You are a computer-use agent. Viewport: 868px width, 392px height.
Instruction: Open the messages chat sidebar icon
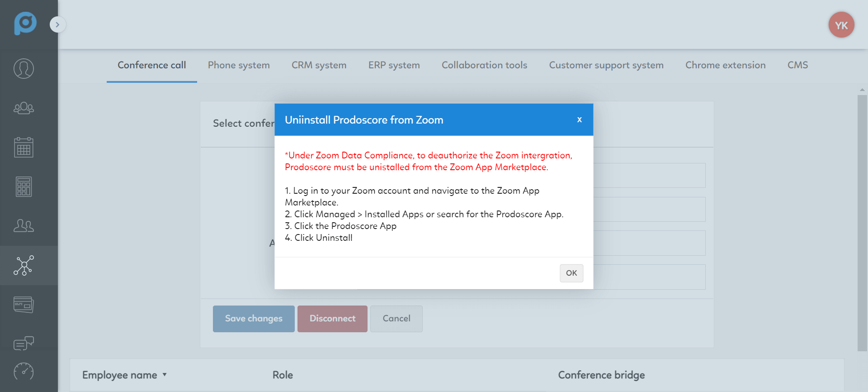24,344
